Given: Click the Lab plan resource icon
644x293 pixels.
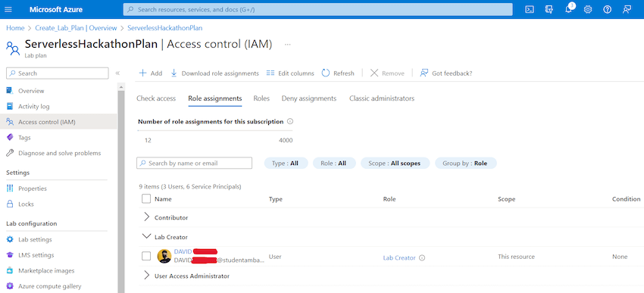Looking at the screenshot, I should point(13,48).
